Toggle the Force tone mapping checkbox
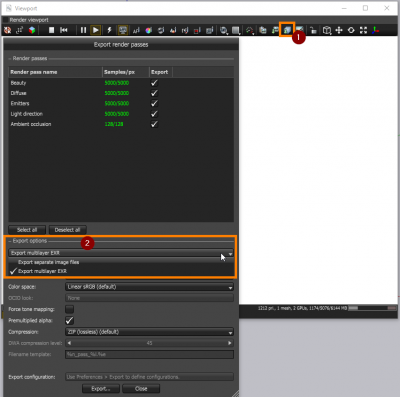The image size is (400, 397). coord(69,309)
